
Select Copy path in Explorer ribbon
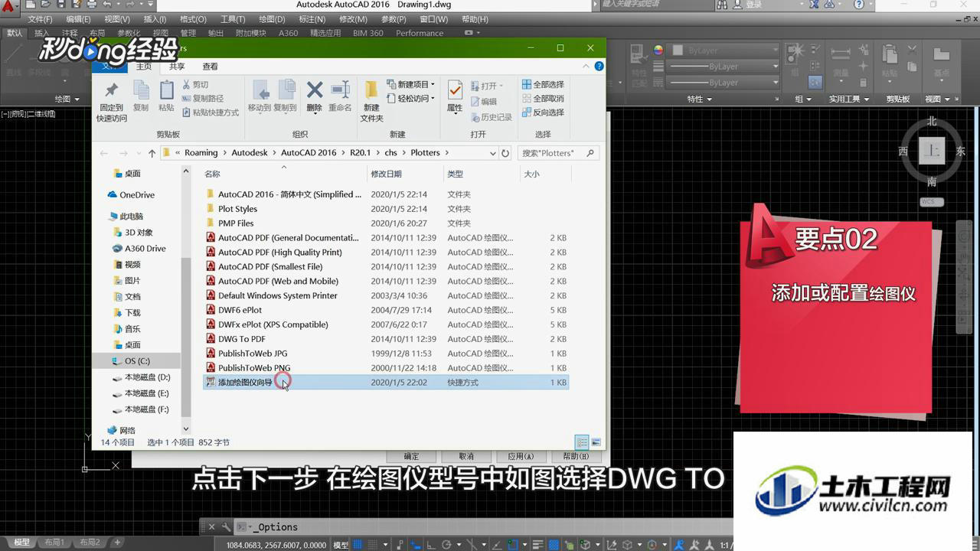[x=203, y=99]
